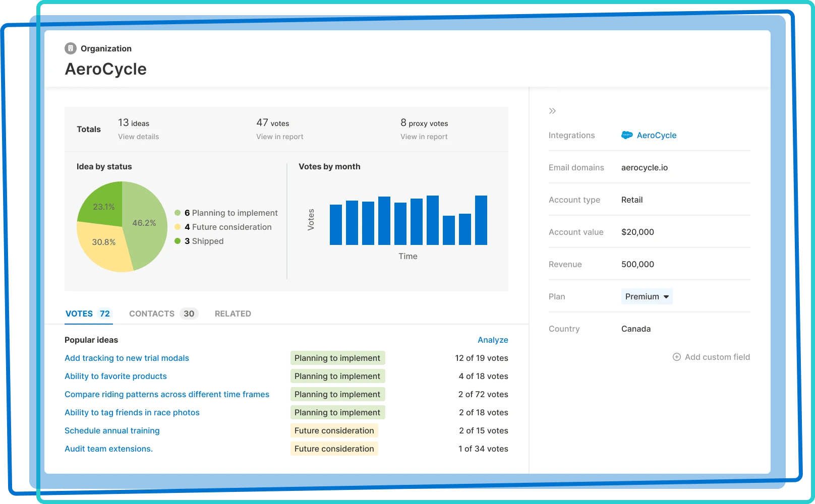Click the 46.2% pie chart slice
The height and width of the screenshot is (504, 815).
tap(146, 222)
